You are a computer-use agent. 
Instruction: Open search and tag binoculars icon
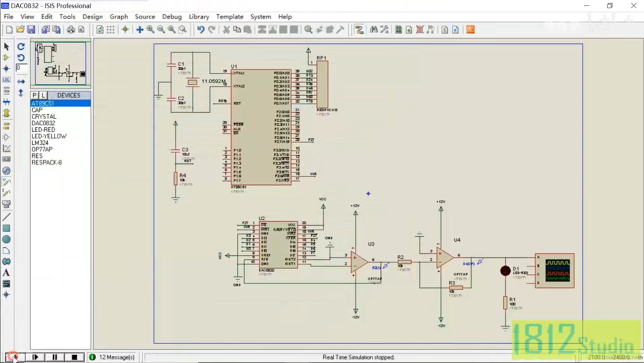374,30
